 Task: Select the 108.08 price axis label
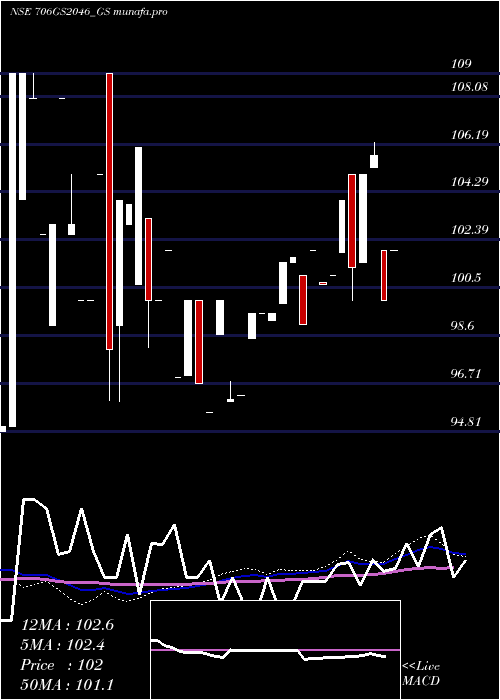coord(469,87)
